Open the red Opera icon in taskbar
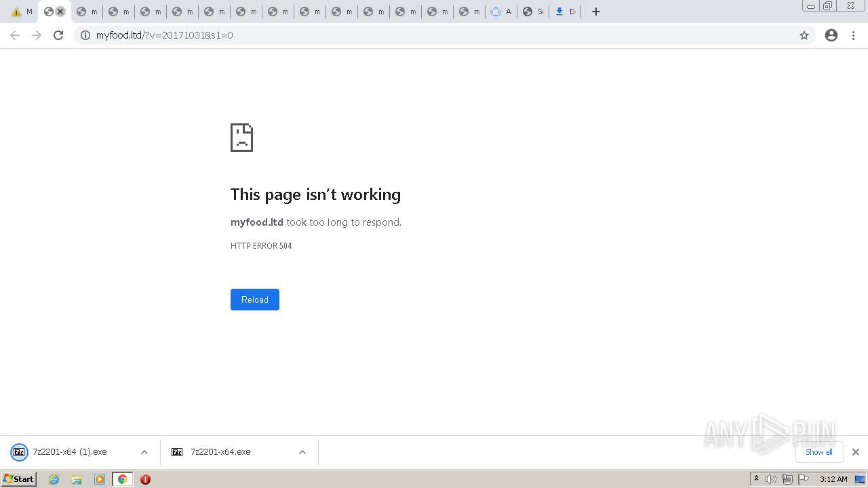This screenshot has width=868, height=488. point(145,479)
